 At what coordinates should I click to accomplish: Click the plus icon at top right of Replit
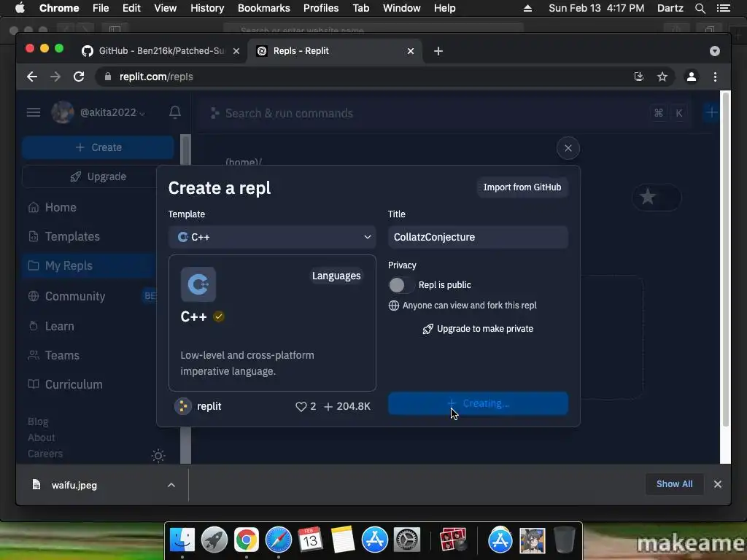pos(711,113)
